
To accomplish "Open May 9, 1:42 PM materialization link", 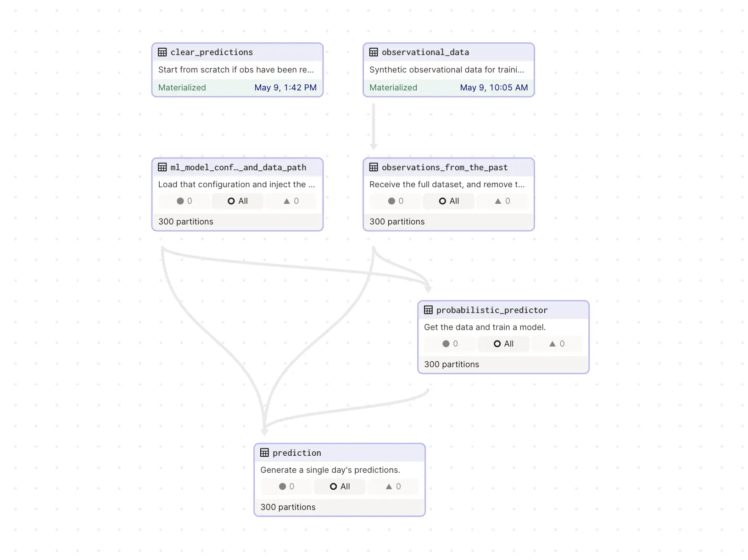I will click(285, 88).
